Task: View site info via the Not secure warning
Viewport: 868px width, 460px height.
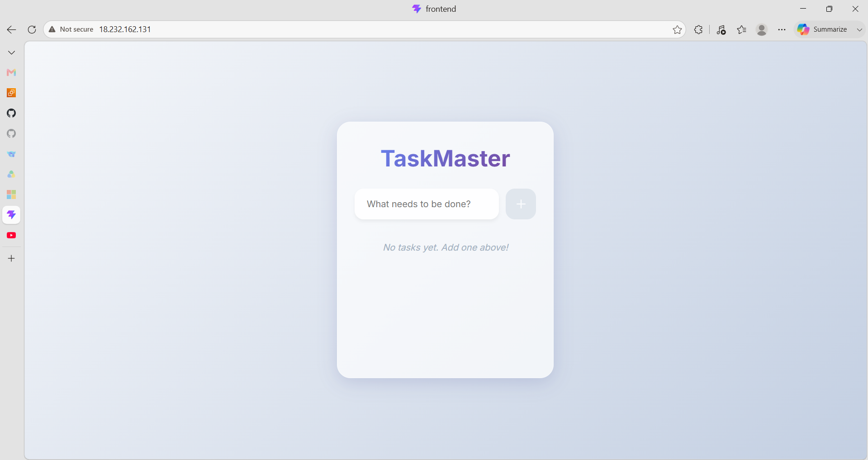Action: point(71,29)
